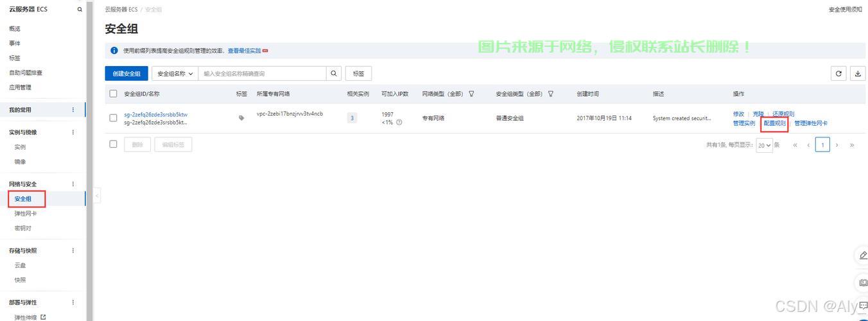Select 安全组 in the sidebar

click(23, 199)
